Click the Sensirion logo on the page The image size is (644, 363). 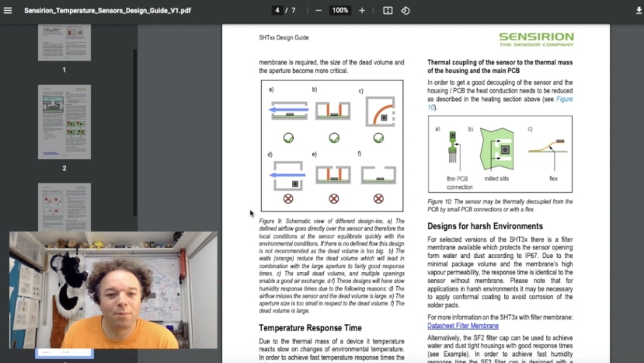(536, 39)
